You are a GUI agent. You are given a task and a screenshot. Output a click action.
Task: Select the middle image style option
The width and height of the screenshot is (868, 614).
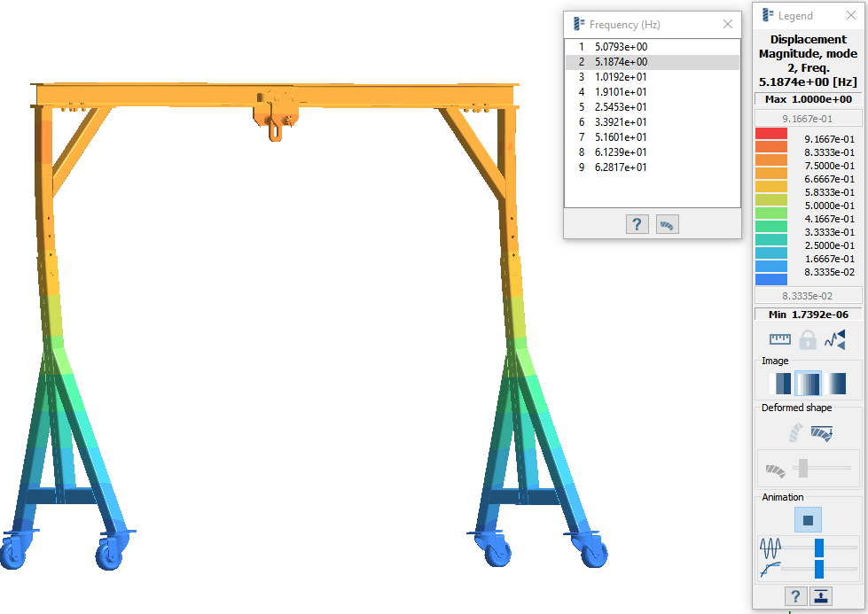tap(808, 383)
